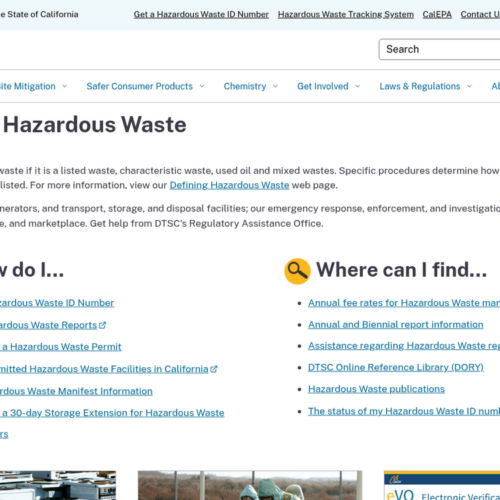
Task: Open DTSC Online Reference Library (DORY) link
Action: 396,367
